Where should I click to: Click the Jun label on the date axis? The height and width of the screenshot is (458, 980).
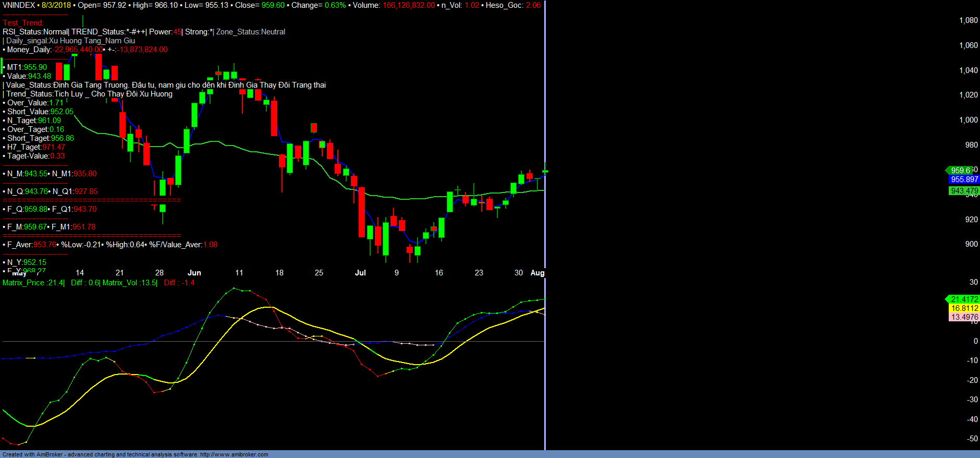click(x=194, y=273)
